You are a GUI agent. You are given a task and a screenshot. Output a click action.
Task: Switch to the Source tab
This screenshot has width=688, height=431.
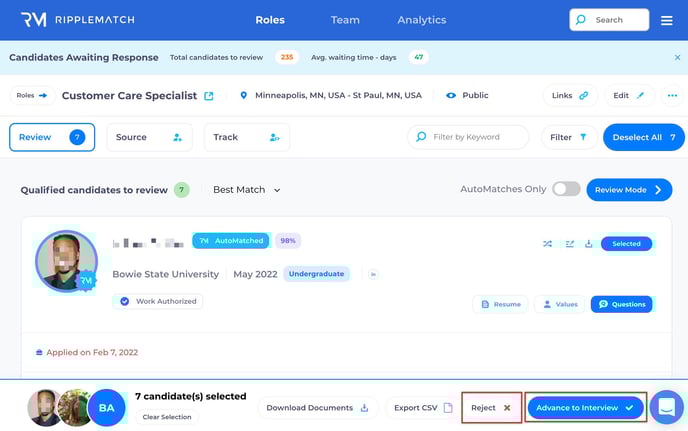tap(149, 137)
